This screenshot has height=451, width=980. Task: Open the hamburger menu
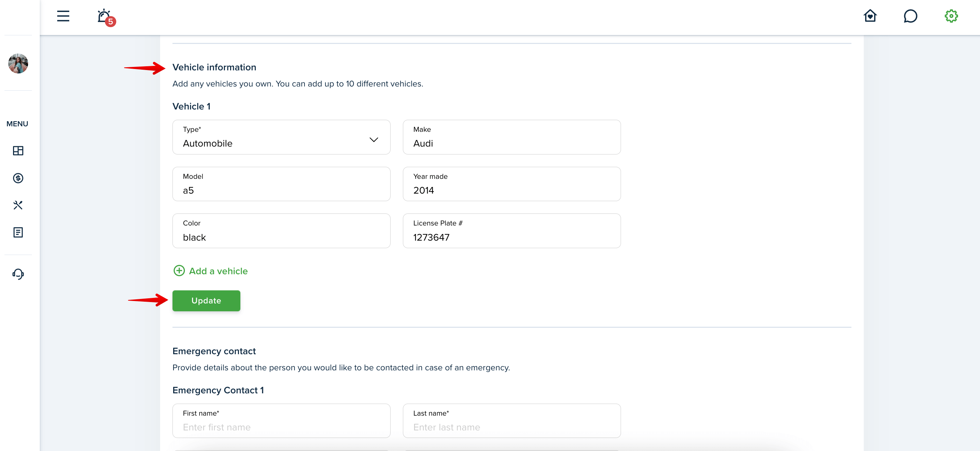[63, 16]
